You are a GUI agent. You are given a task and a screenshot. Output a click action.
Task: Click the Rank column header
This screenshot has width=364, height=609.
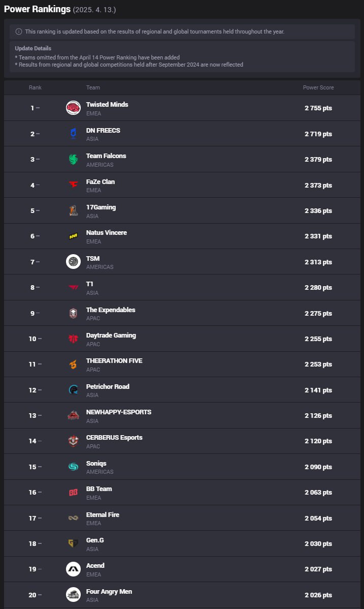coord(35,87)
